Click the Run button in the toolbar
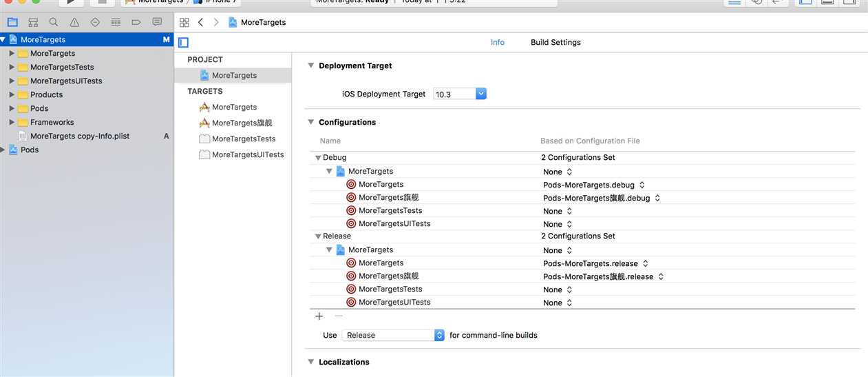The width and height of the screenshot is (868, 377). tap(71, 2)
